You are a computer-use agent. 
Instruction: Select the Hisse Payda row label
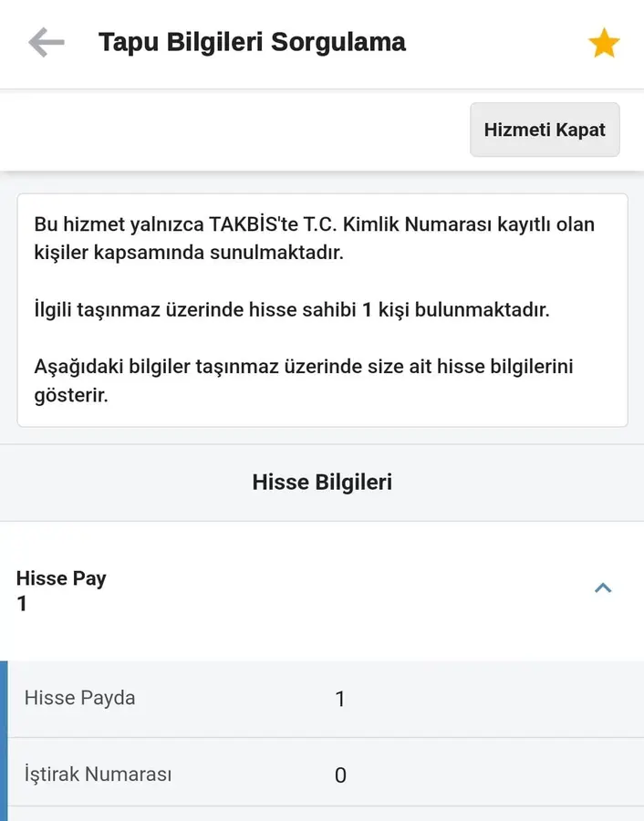pos(79,698)
